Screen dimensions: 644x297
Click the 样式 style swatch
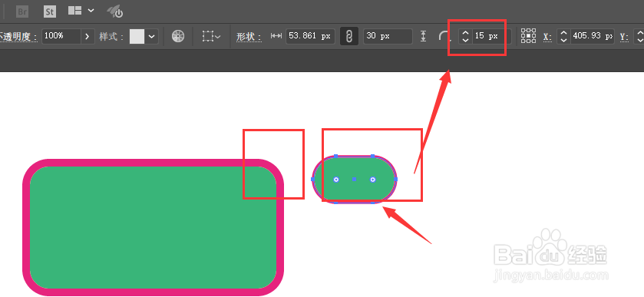[137, 36]
